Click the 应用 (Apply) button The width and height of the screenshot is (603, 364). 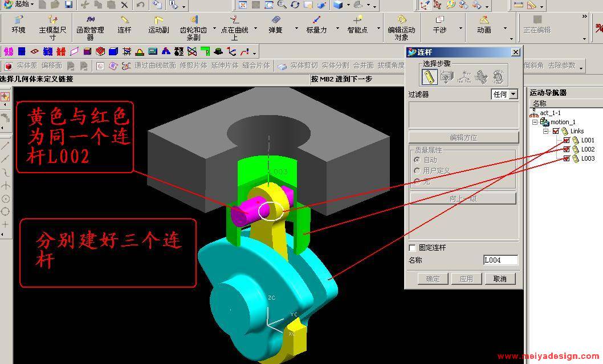coord(466,279)
